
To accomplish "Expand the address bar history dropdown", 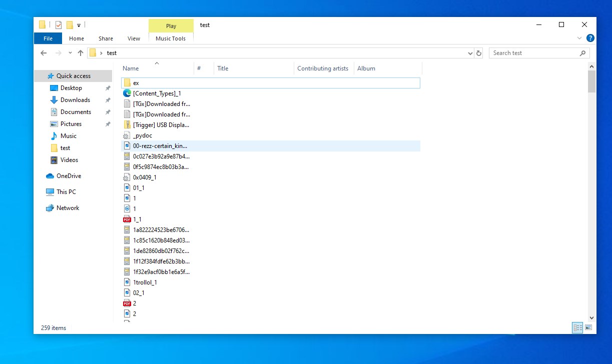I will [470, 53].
